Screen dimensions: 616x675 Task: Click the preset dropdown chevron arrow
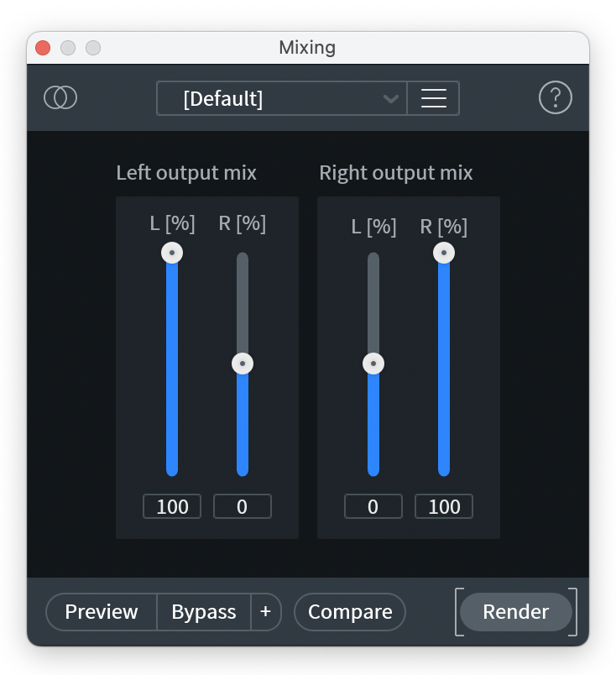coord(390,98)
